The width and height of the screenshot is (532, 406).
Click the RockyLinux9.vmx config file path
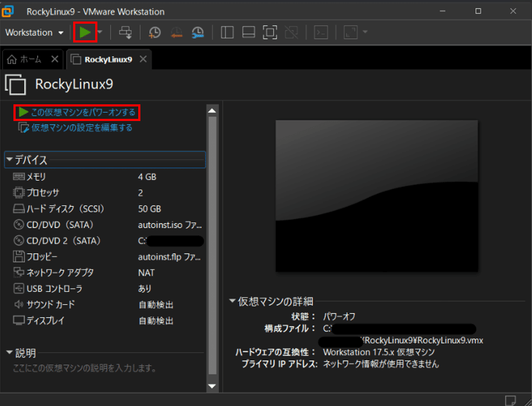tap(424, 340)
